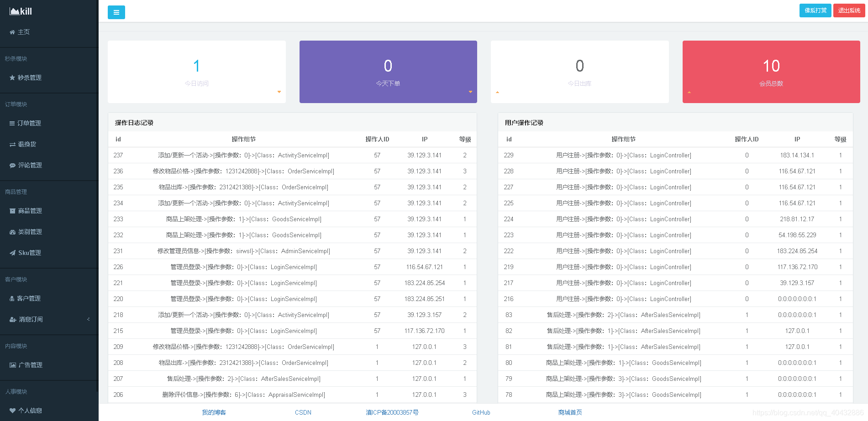Click the image icon for 广告管理
Screen dimensions: 868x421
pyautogui.click(x=12, y=365)
